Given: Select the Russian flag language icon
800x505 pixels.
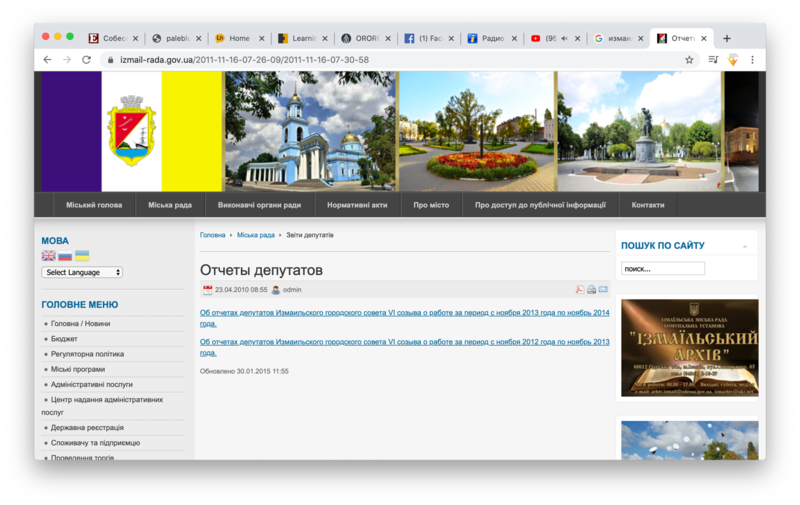Looking at the screenshot, I should coord(65,256).
